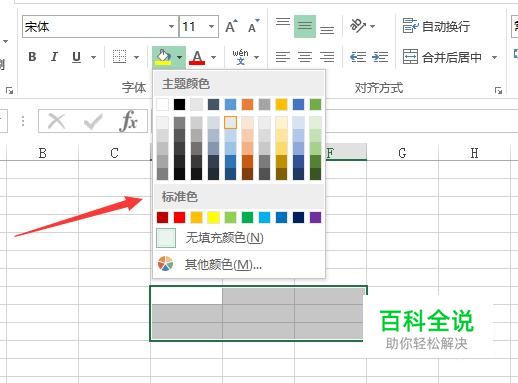
Task: Open Orientation dropdown arrow
Action: point(373,26)
